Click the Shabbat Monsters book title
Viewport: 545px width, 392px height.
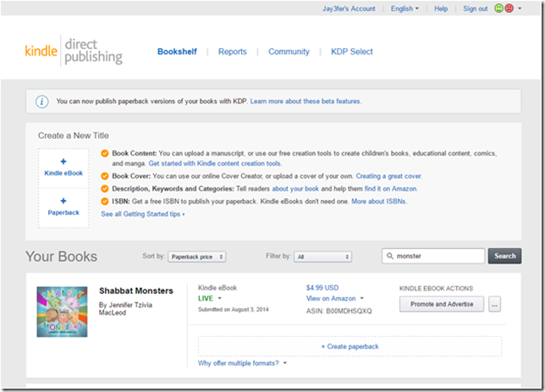(x=136, y=290)
